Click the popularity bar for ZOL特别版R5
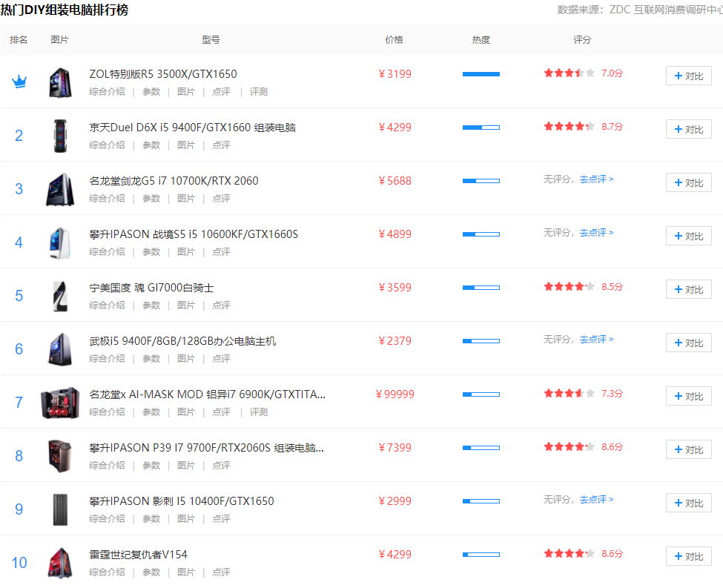The image size is (723, 588). coord(481,74)
